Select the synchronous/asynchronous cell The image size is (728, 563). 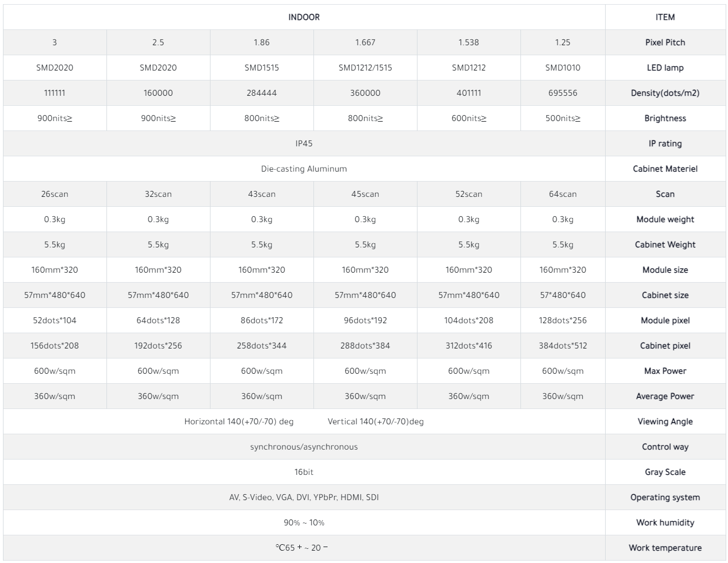(304, 447)
